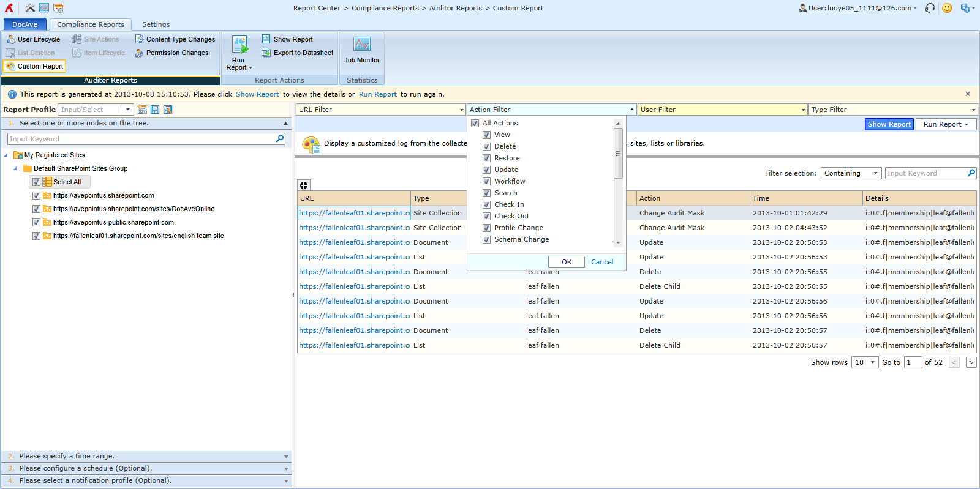The height and width of the screenshot is (489, 980).
Task: Click the Content Type Changes report icon
Action: pyautogui.click(x=140, y=39)
